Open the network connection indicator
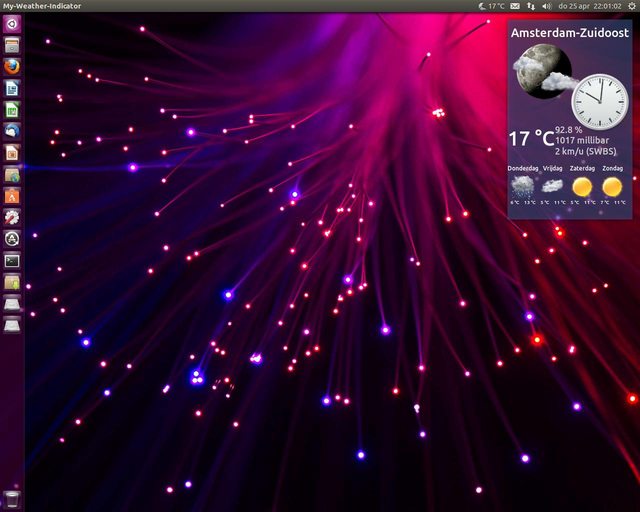 coord(531,6)
